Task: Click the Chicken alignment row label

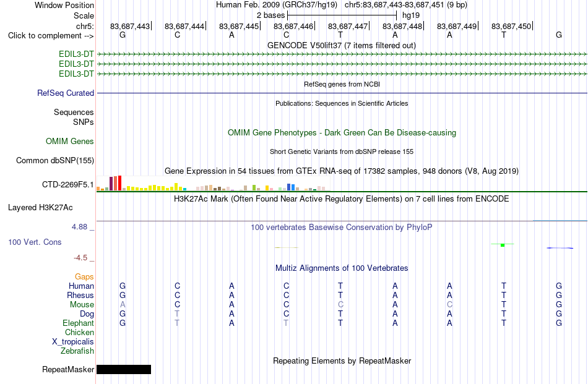Action: (x=79, y=332)
